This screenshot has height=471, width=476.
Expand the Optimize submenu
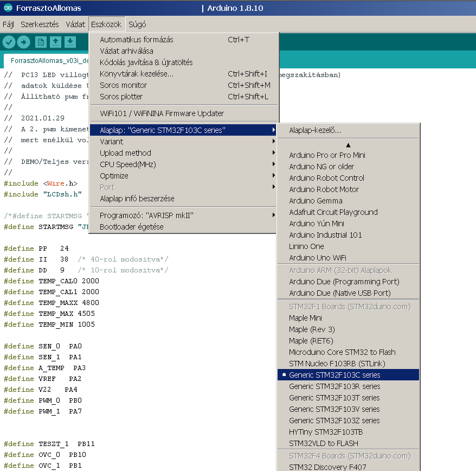183,176
